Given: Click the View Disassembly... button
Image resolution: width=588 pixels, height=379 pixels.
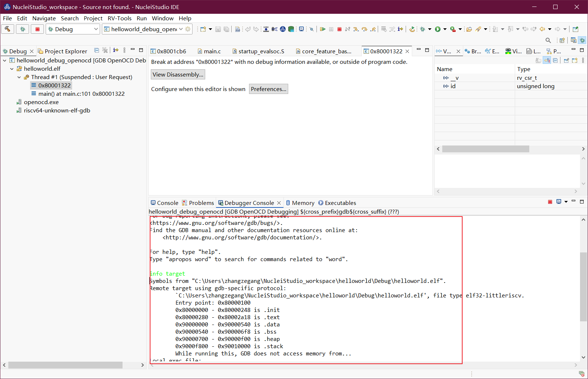Looking at the screenshot, I should click(178, 75).
